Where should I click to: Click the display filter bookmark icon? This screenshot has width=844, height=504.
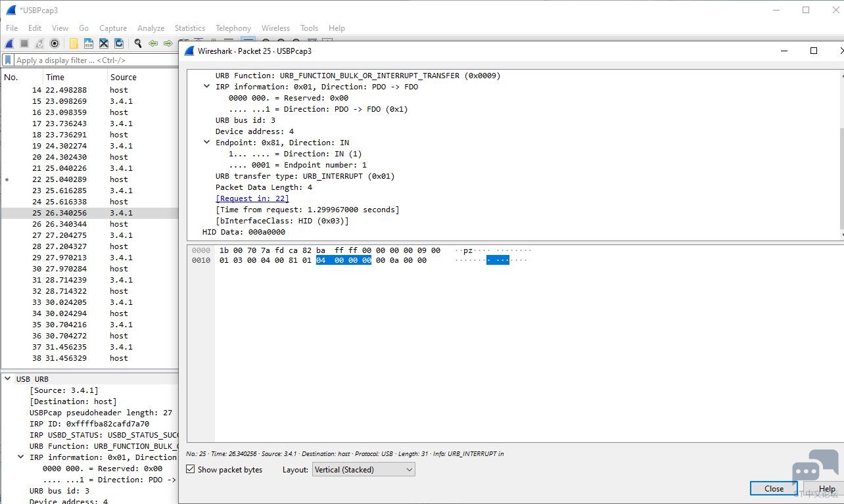point(8,60)
